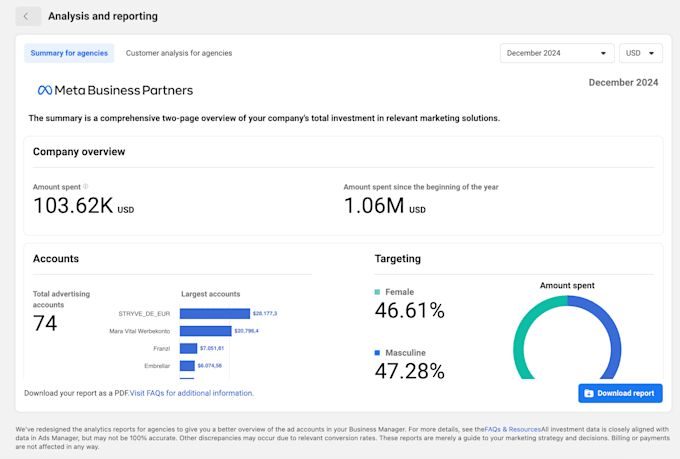680x459 pixels.
Task: Click the Meta infinity logo icon
Action: click(44, 90)
